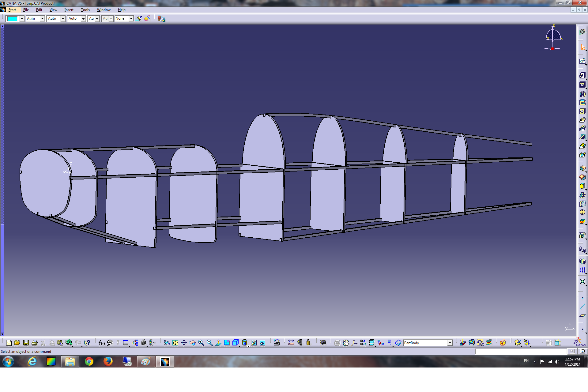The image size is (588, 392).
Task: Toggle the Hide/Show visibility icon
Action: [x=254, y=343]
